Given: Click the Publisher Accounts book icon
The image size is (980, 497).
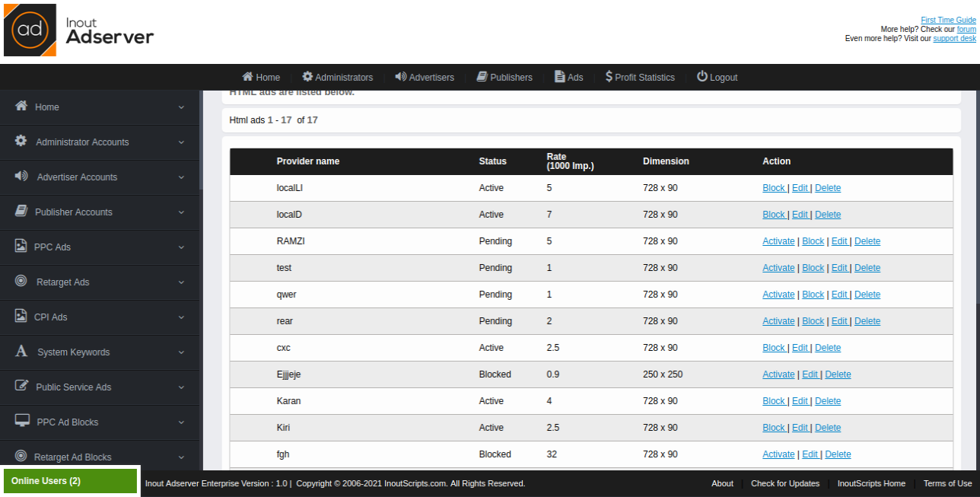Looking at the screenshot, I should 21,211.
